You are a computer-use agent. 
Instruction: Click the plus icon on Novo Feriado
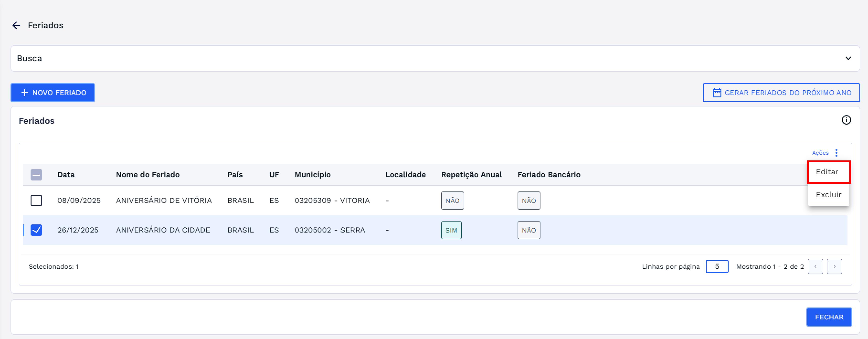[x=25, y=93]
